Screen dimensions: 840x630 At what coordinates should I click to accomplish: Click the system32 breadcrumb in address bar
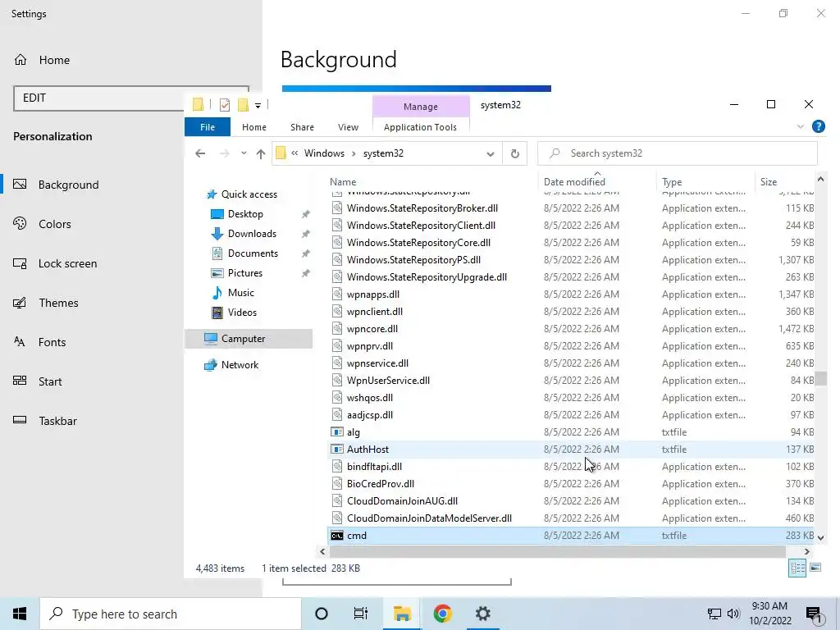tap(383, 153)
